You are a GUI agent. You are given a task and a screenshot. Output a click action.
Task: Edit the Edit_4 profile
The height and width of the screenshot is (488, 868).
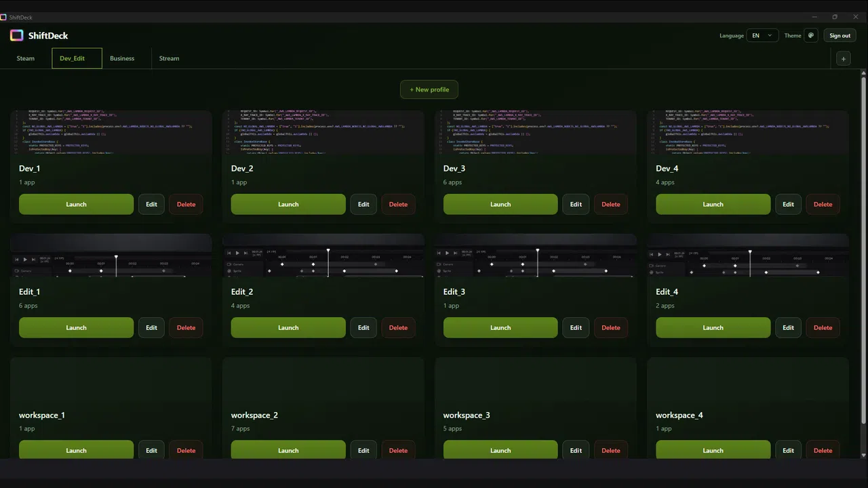pyautogui.click(x=788, y=327)
